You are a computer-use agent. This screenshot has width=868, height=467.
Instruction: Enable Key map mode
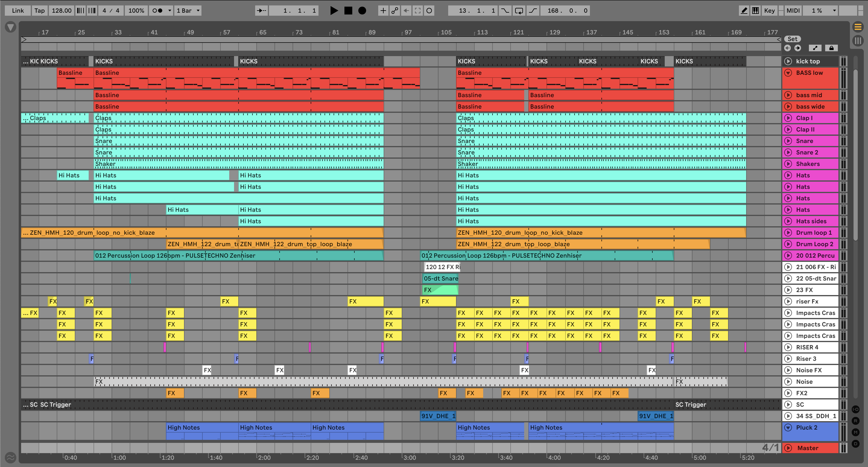[x=769, y=11]
